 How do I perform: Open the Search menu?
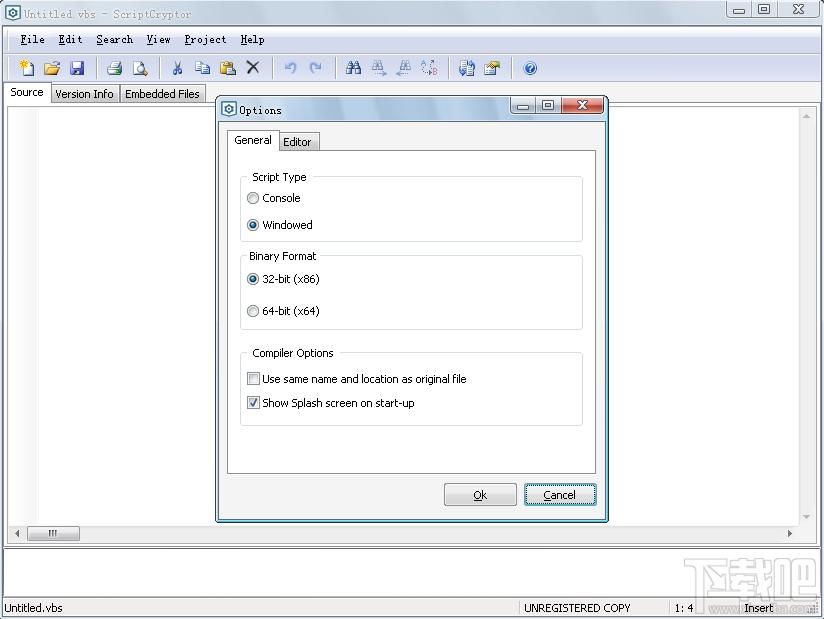tap(115, 39)
